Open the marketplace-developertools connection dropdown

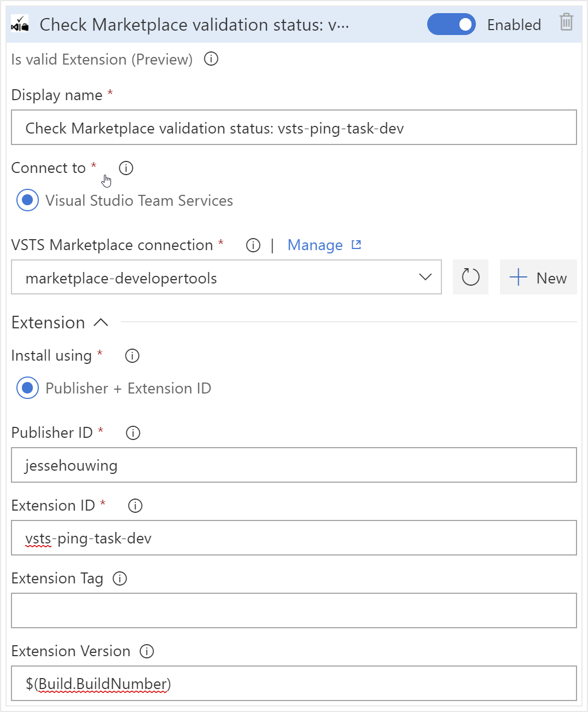coord(226,277)
